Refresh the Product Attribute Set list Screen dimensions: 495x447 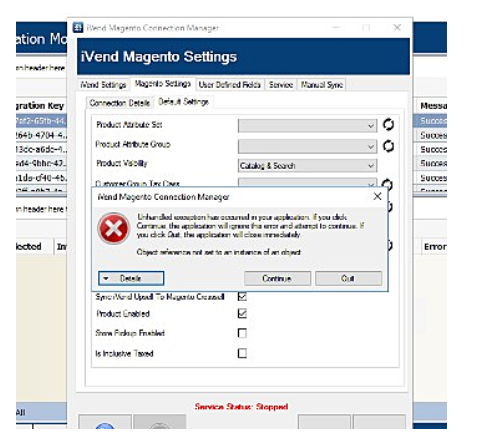[x=388, y=125]
